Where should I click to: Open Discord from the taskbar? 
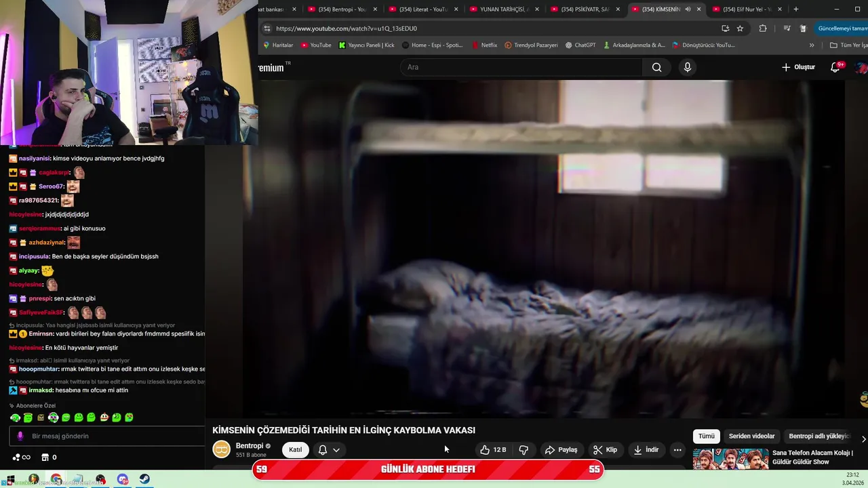[123, 479]
